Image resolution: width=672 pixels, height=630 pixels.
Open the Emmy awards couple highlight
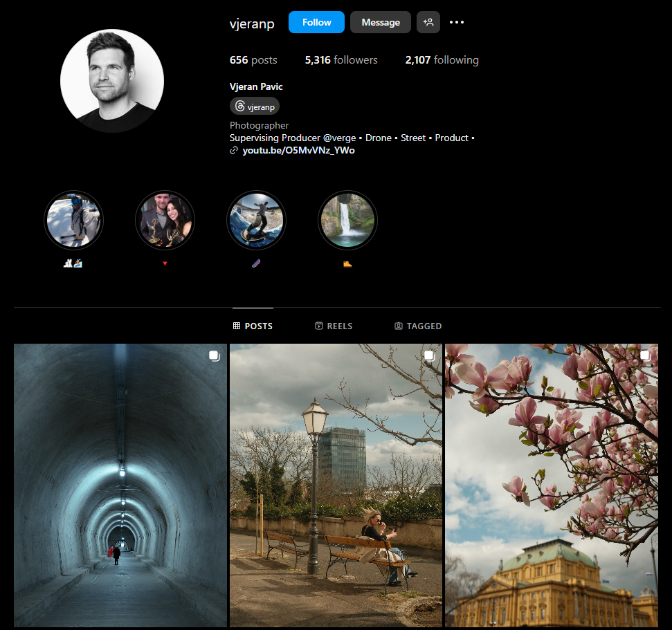165,220
